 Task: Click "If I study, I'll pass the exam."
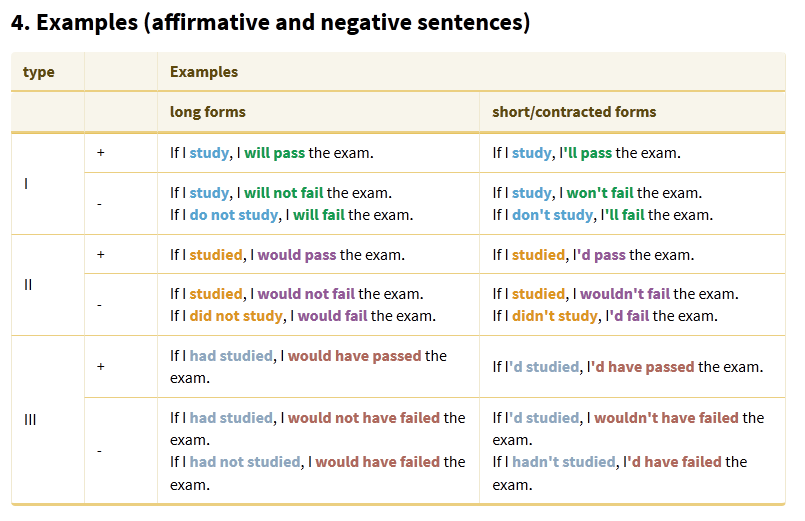586,153
